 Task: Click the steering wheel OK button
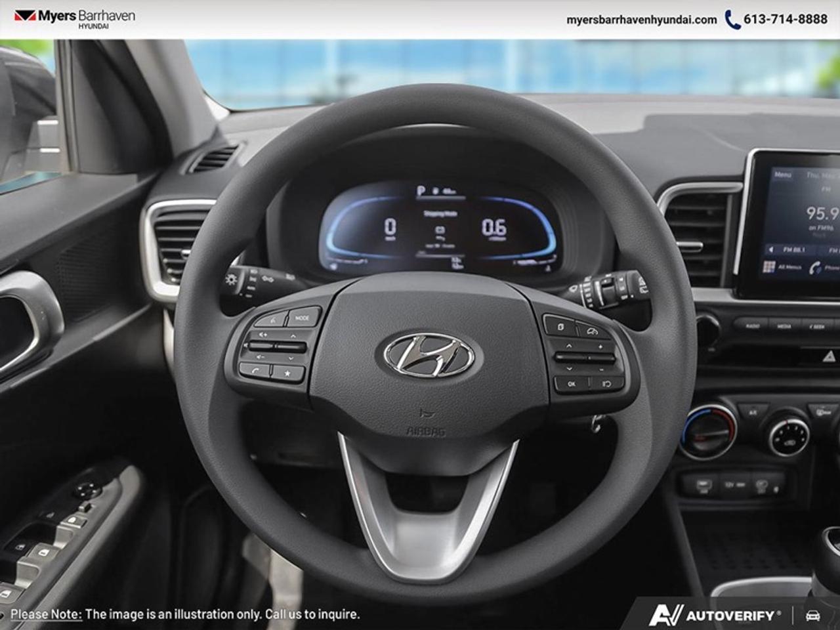[571, 383]
